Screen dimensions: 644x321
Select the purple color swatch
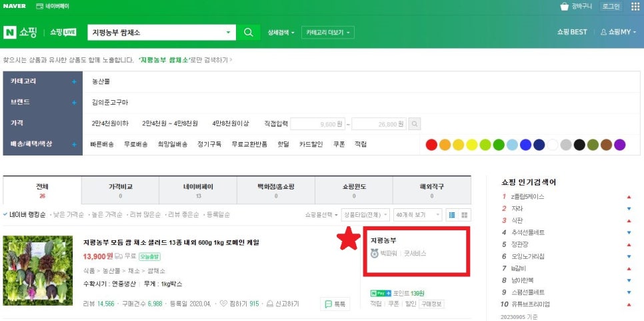(619, 145)
